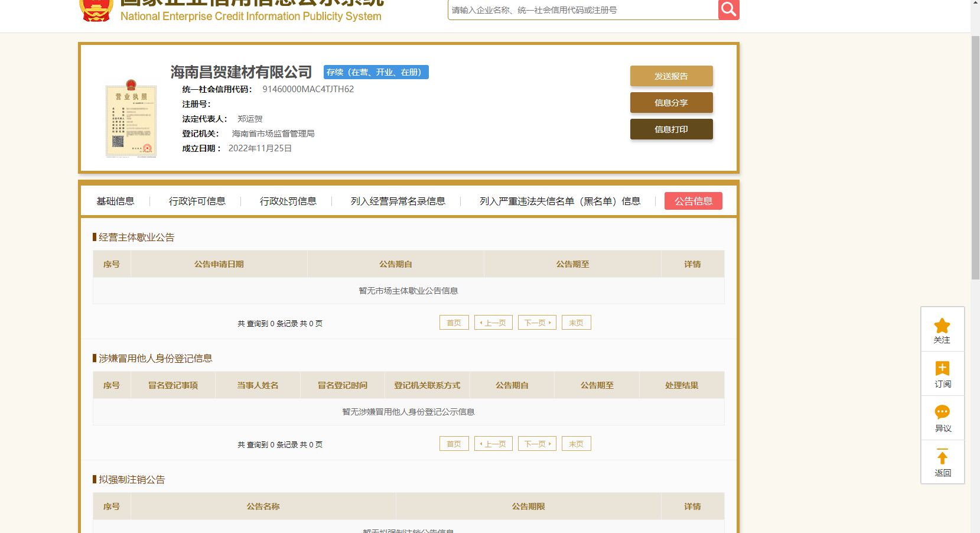Click the 拟强制注销公告 section heading
This screenshot has width=980, height=533.
pos(132,480)
